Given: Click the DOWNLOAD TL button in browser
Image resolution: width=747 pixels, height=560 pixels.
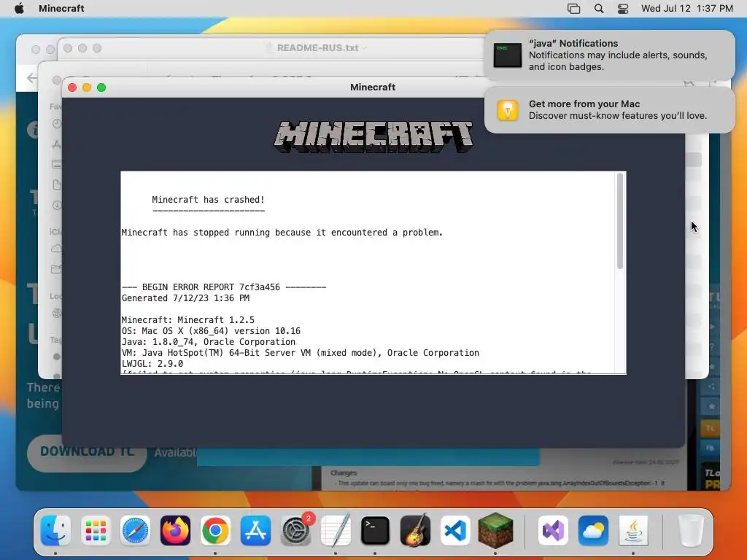Looking at the screenshot, I should click(86, 452).
